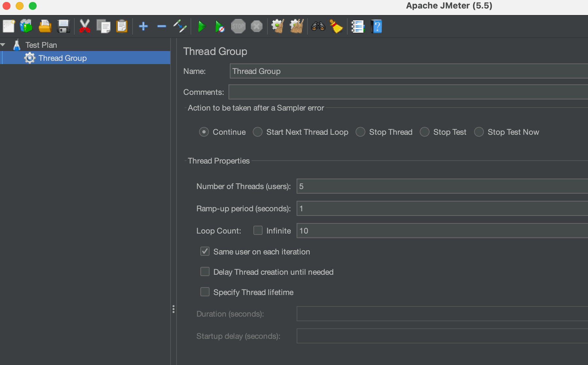The image size is (588, 365).
Task: Open an existing test plan
Action: click(45, 26)
